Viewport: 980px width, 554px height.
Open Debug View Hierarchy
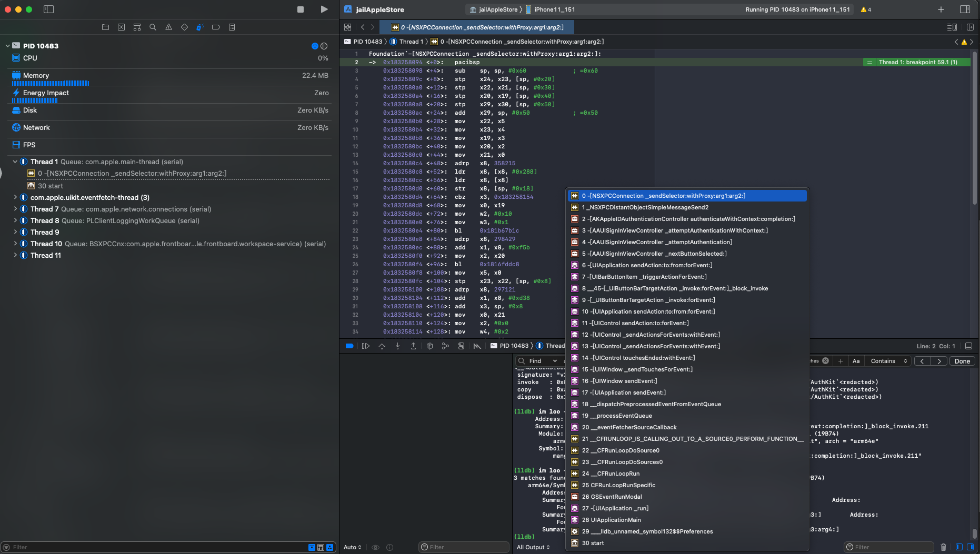pos(429,346)
